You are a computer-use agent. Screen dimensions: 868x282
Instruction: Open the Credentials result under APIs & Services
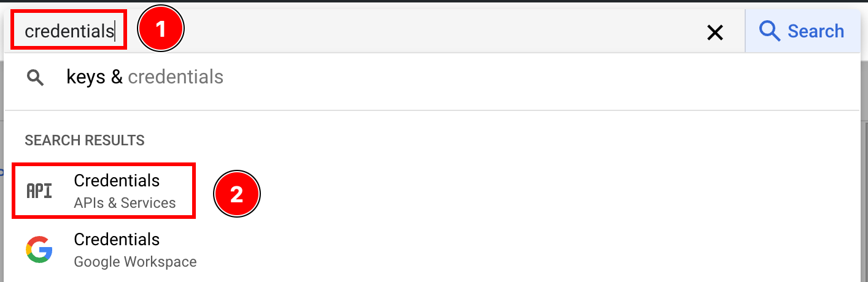(117, 181)
